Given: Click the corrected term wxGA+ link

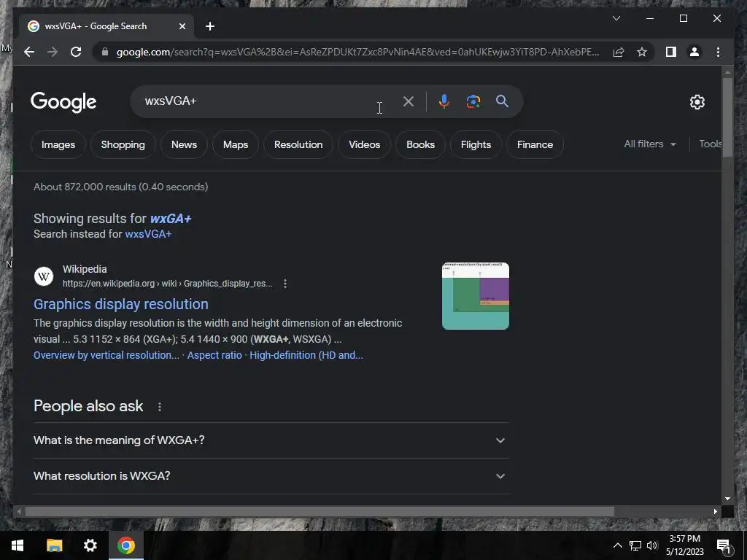Looking at the screenshot, I should (171, 219).
